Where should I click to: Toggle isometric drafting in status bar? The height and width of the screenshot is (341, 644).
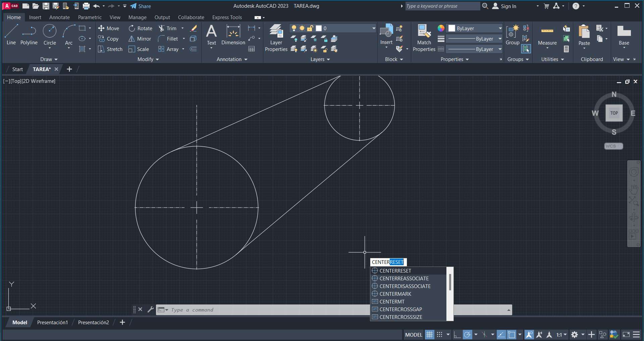pyautogui.click(x=484, y=335)
